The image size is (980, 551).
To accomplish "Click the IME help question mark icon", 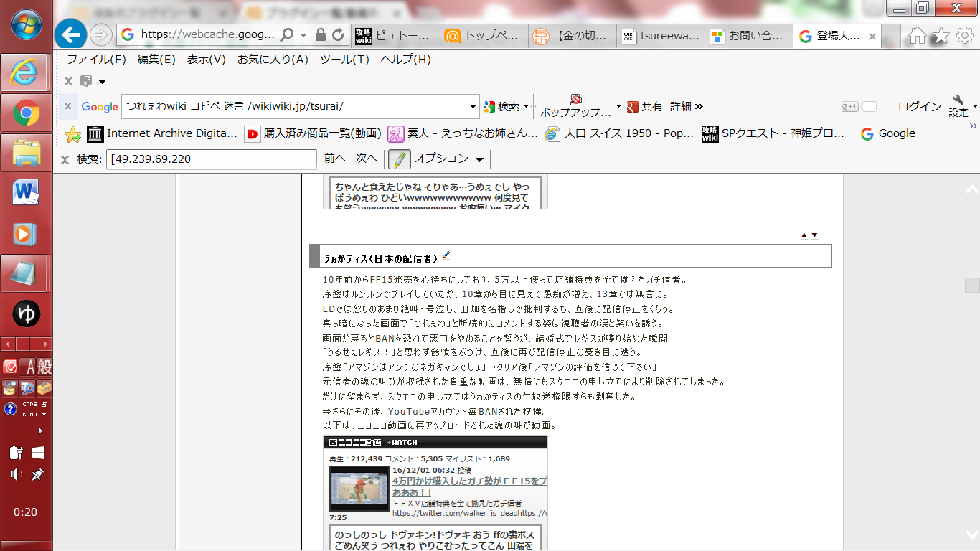I will [10, 409].
